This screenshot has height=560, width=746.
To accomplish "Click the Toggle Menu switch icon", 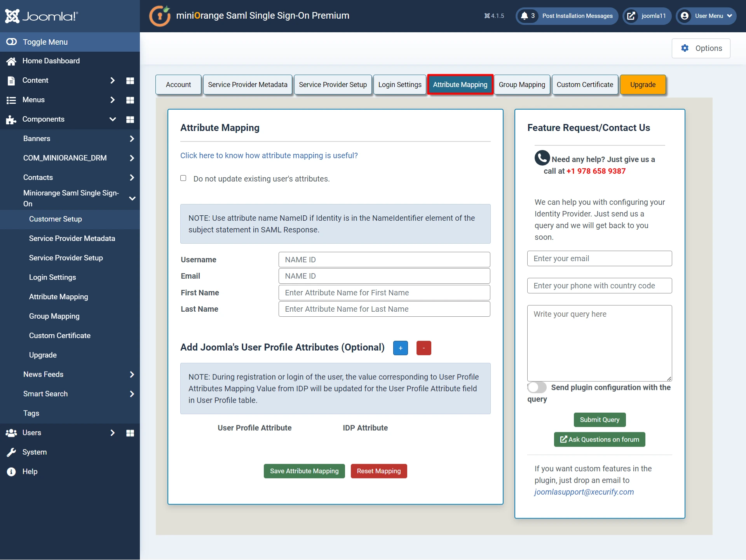I will tap(12, 42).
